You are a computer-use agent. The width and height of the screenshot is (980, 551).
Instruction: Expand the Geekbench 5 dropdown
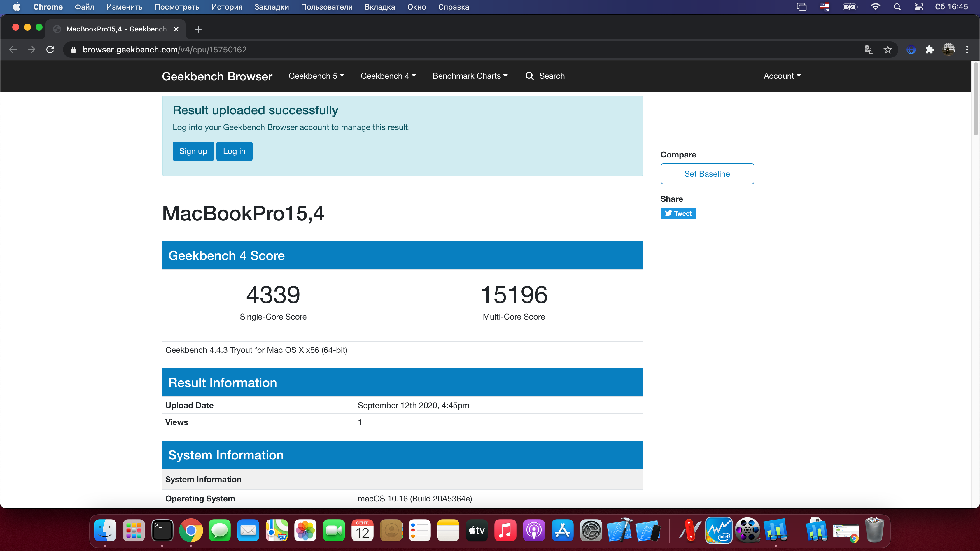click(316, 76)
